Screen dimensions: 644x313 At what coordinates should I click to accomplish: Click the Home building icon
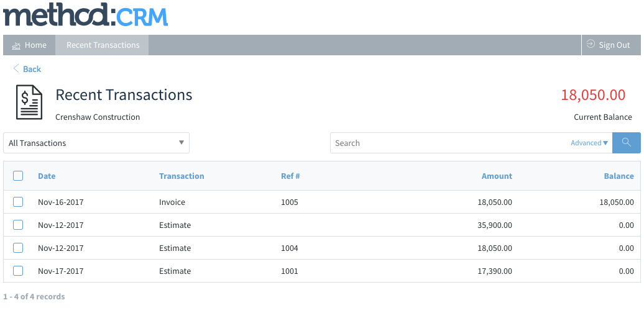tap(16, 45)
